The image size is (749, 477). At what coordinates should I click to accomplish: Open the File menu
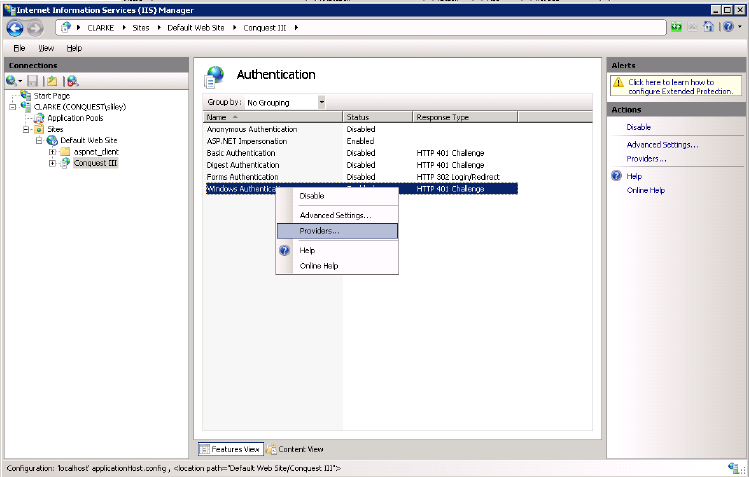[19, 48]
